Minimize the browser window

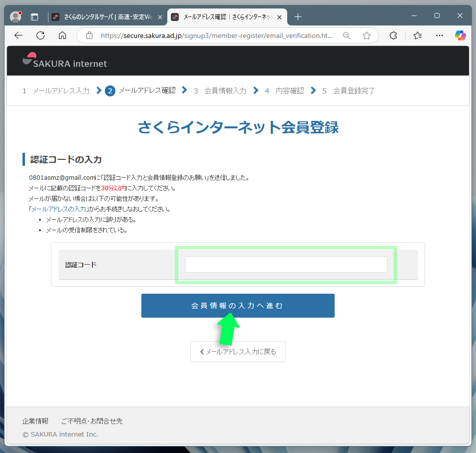414,15
